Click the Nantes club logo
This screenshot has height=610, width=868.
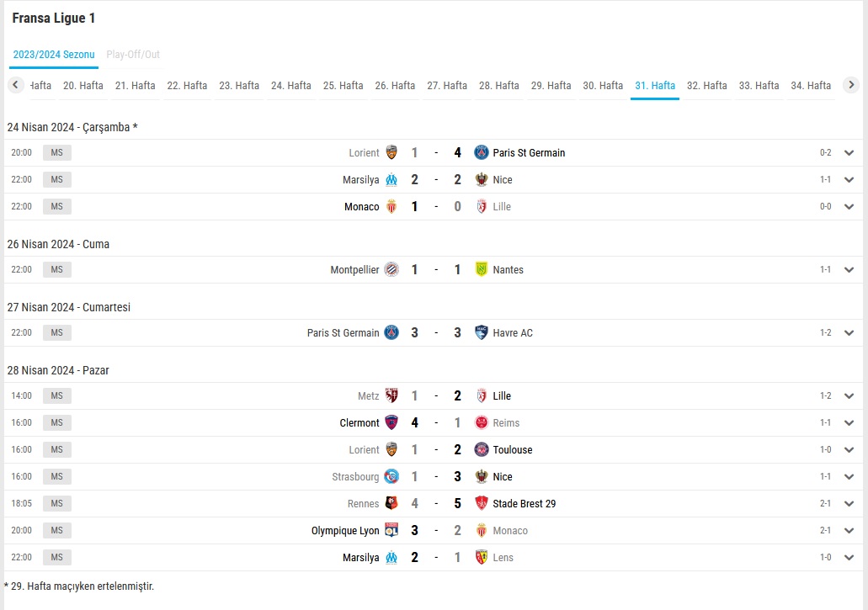pyautogui.click(x=482, y=269)
